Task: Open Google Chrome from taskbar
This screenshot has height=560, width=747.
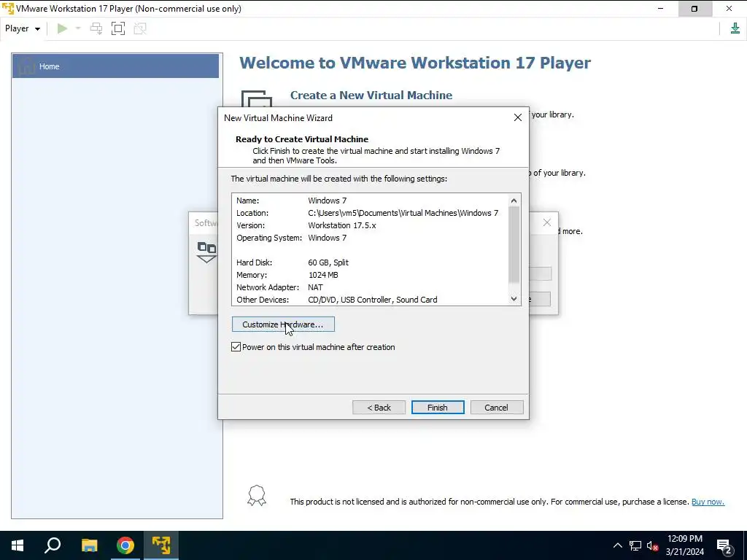Action: pos(125,545)
